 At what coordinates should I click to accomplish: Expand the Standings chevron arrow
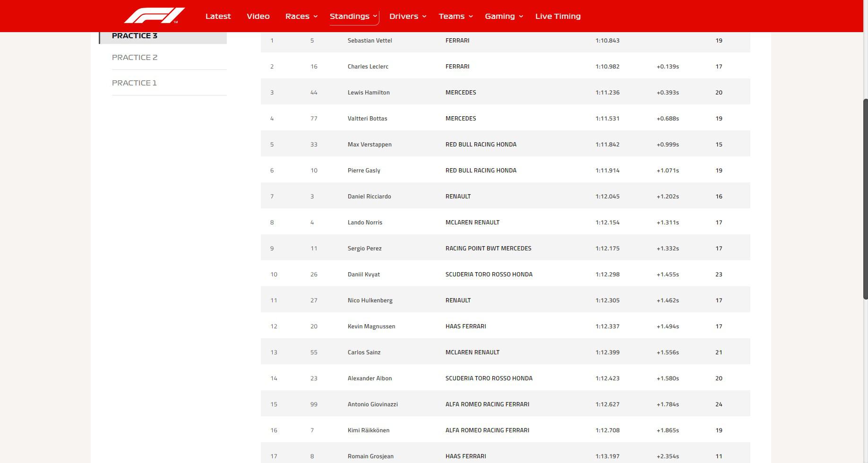[375, 16]
